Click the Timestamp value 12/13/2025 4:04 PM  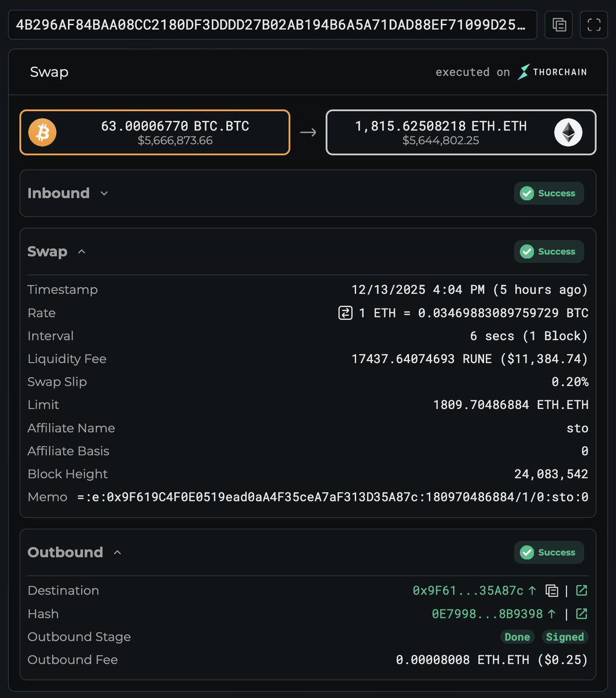click(x=418, y=290)
